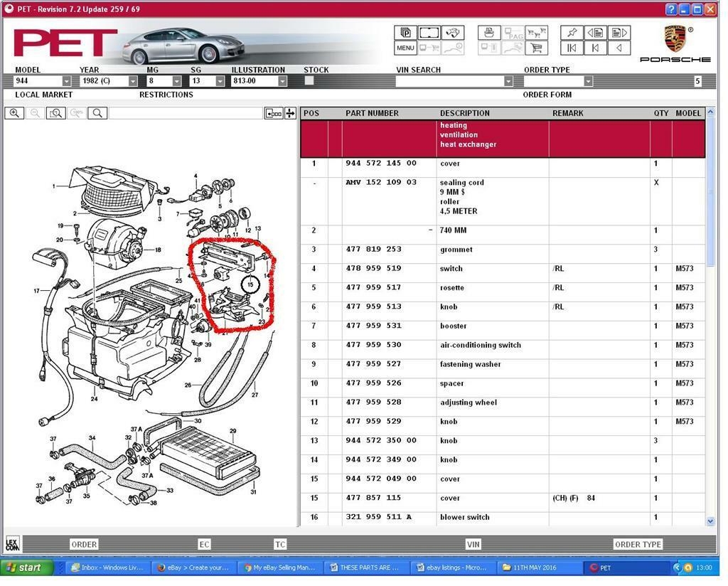Click the grayed monitor-and-trash icon

click(489, 48)
